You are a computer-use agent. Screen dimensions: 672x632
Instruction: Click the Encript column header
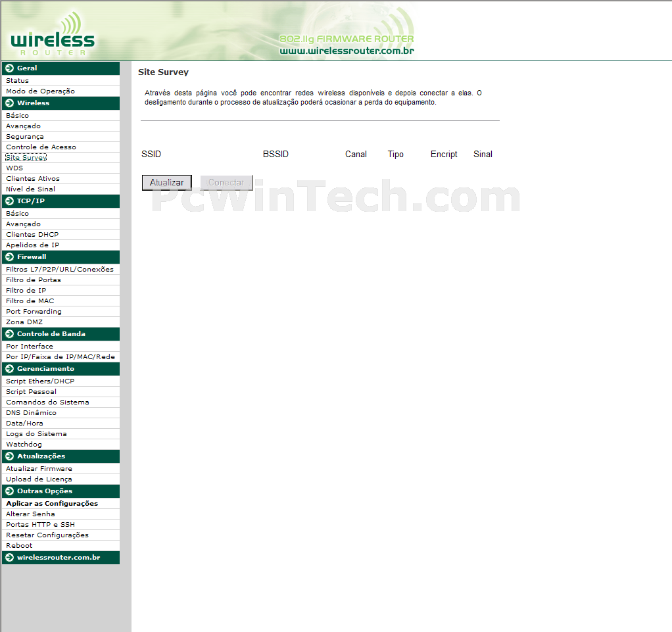444,155
